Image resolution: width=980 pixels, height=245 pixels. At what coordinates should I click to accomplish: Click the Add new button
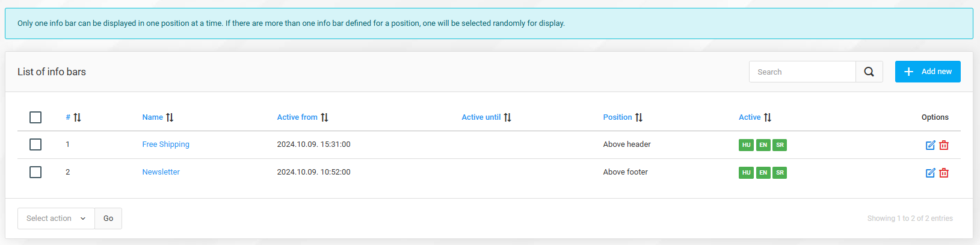pos(927,72)
